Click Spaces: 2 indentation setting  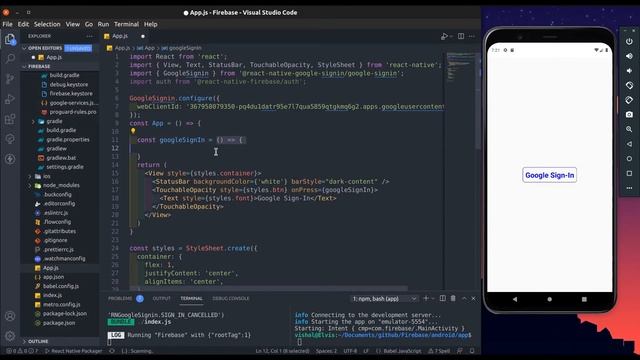[327, 351]
